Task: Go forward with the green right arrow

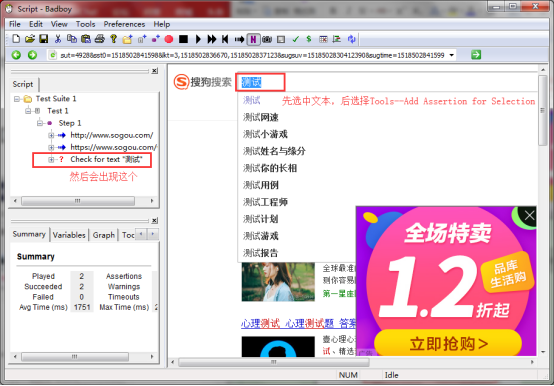Action: (x=33, y=55)
